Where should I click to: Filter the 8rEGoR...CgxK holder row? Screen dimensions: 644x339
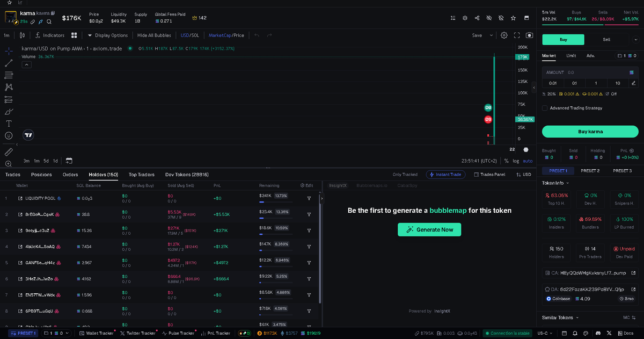(309, 214)
